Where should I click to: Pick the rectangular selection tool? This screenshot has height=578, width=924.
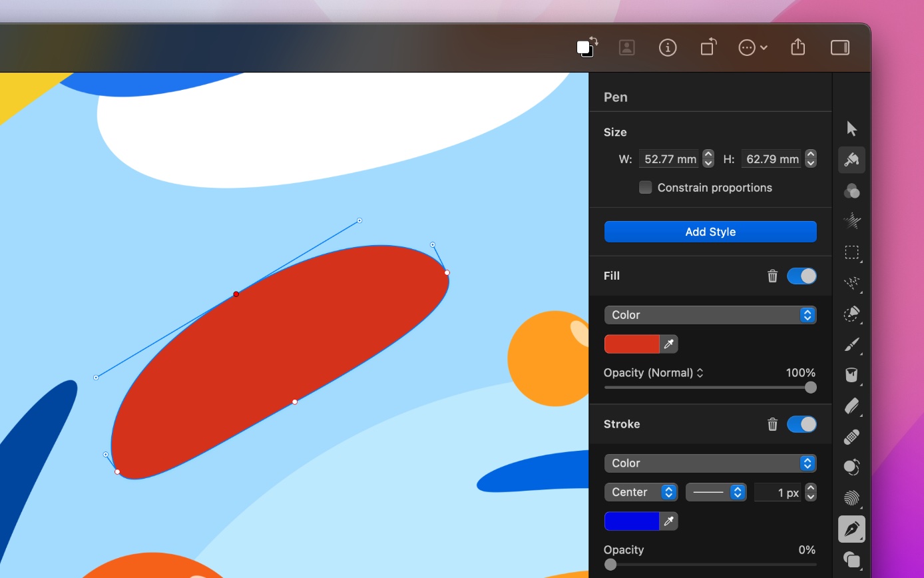click(851, 252)
